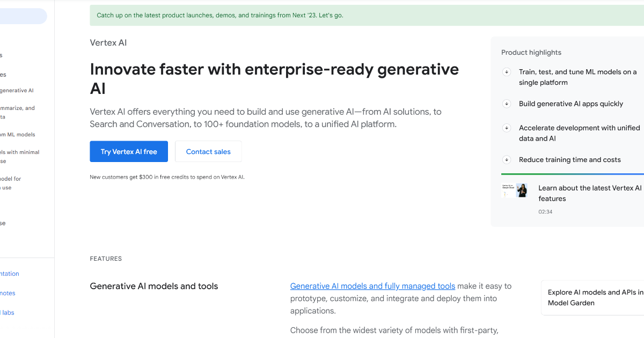Expand the 'Build generative AI apps quickly' highlight
The width and height of the screenshot is (644, 338).
tap(571, 104)
